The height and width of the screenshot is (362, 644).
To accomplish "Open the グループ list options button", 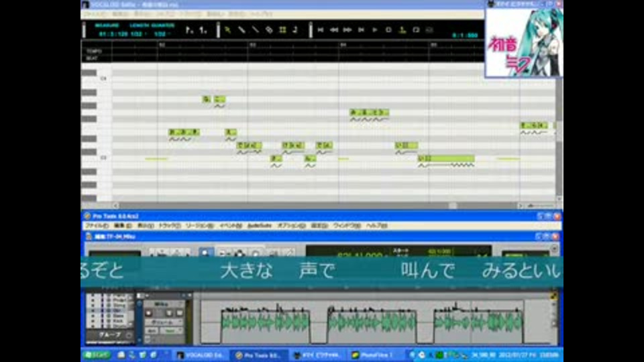I will (x=129, y=335).
